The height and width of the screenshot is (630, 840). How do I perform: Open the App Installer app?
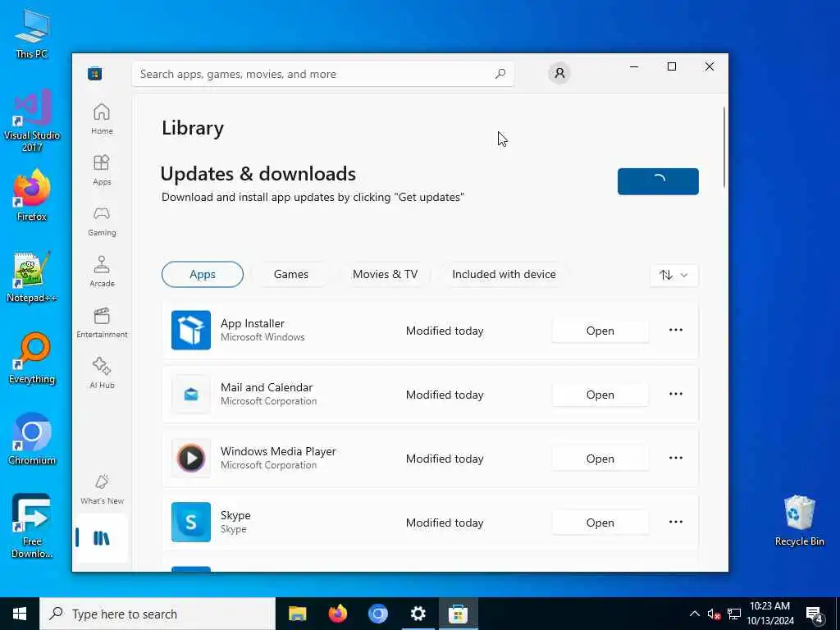pyautogui.click(x=600, y=331)
